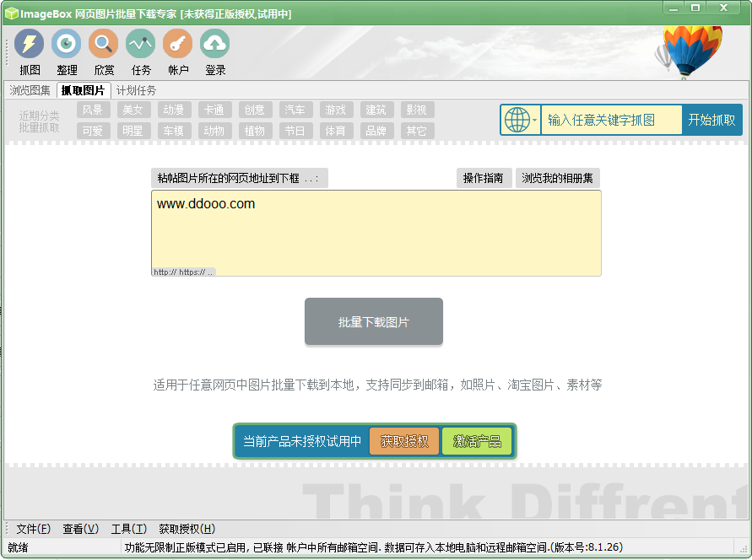Open the 查看(V) menu
752x560 pixels.
point(80,529)
